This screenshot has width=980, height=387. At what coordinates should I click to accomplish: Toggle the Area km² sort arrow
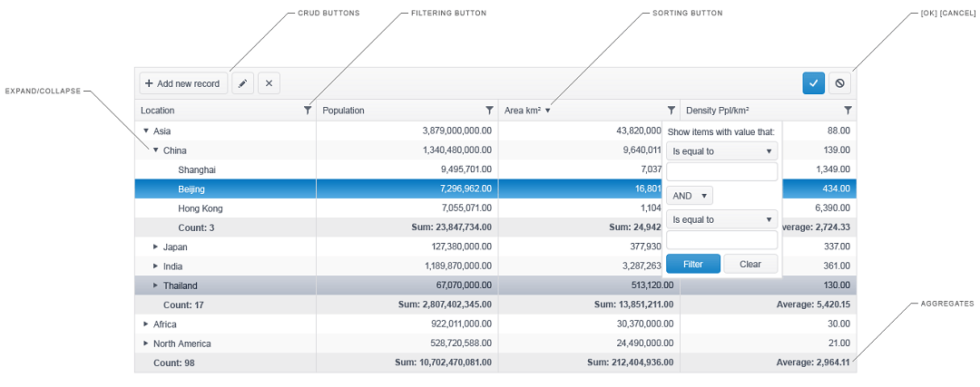(547, 111)
